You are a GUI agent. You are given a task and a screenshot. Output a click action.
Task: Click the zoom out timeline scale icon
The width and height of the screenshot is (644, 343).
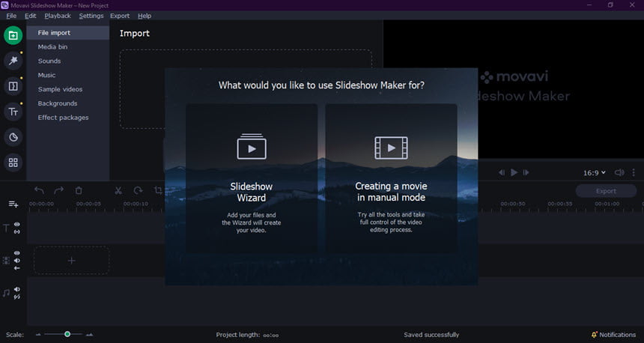tap(38, 335)
